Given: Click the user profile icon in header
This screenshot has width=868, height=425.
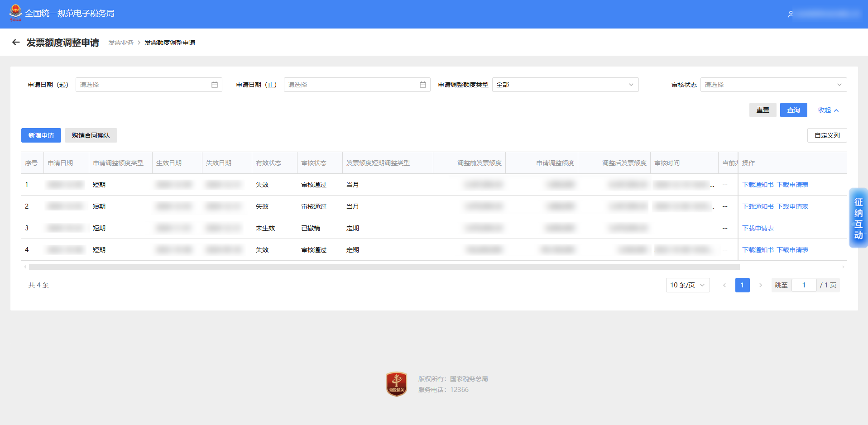Looking at the screenshot, I should pyautogui.click(x=790, y=14).
